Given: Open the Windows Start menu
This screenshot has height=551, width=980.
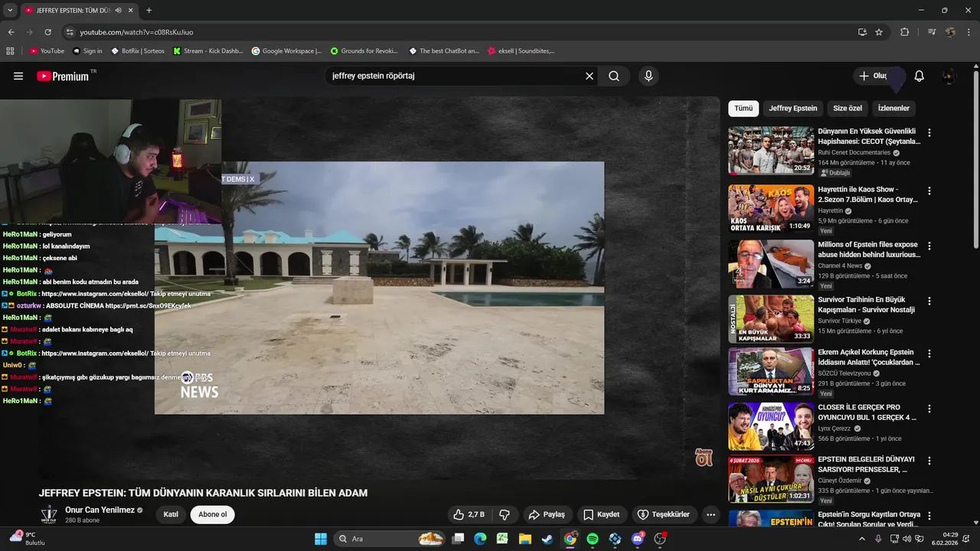Looking at the screenshot, I should point(320,539).
